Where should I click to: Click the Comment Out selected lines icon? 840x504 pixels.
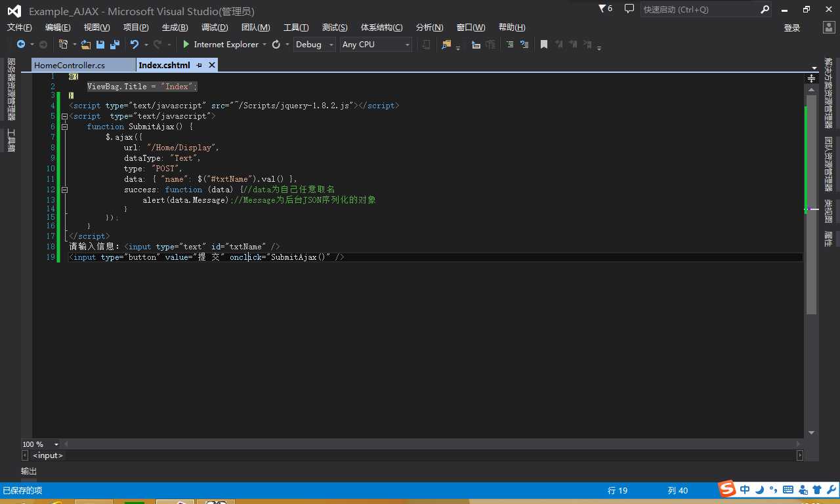[x=510, y=44]
